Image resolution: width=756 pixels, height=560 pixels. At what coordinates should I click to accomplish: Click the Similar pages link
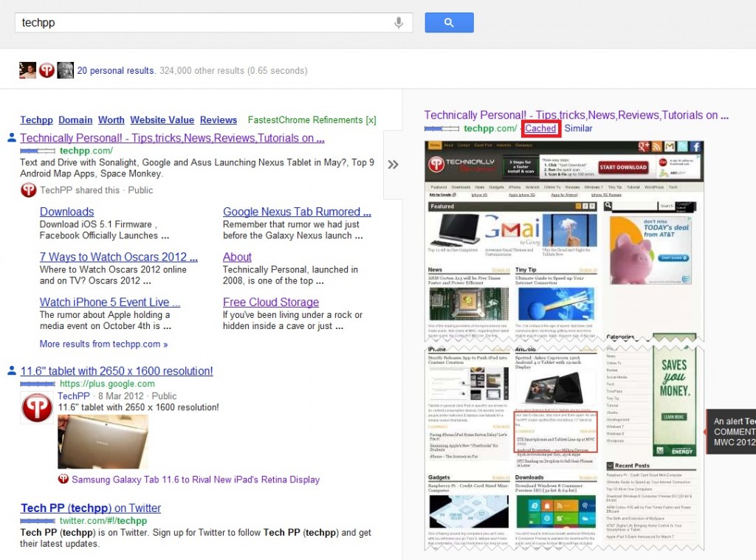pos(578,128)
